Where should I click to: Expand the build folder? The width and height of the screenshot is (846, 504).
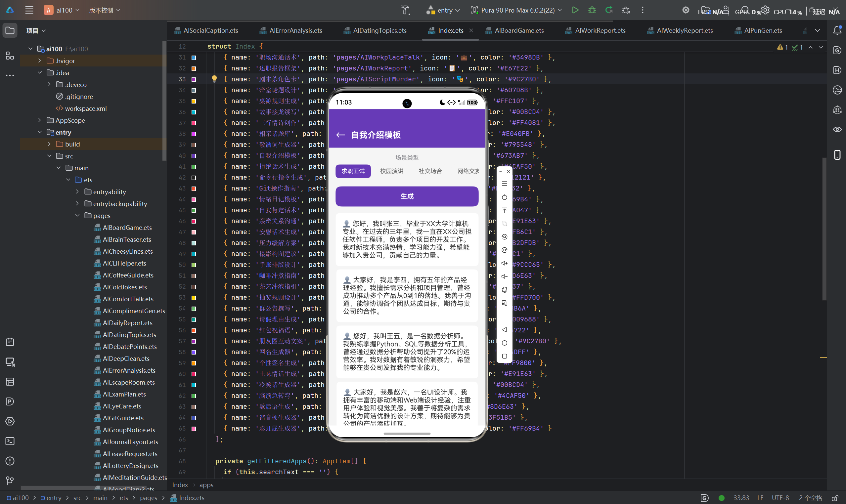[49, 144]
